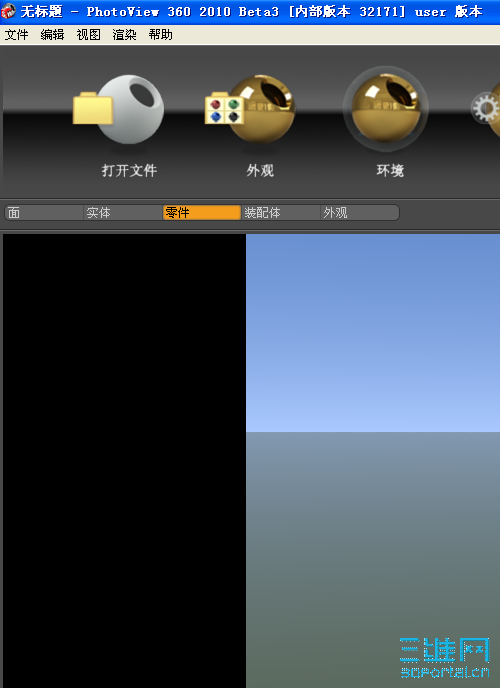
Task: Open the 帮助 (Help) menu
Action: 161,35
